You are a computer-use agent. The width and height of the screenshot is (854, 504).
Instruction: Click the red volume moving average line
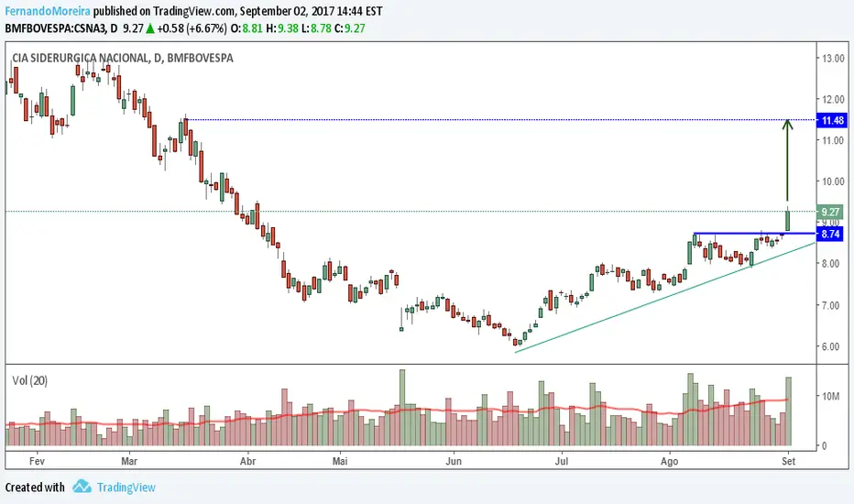pyautogui.click(x=397, y=410)
